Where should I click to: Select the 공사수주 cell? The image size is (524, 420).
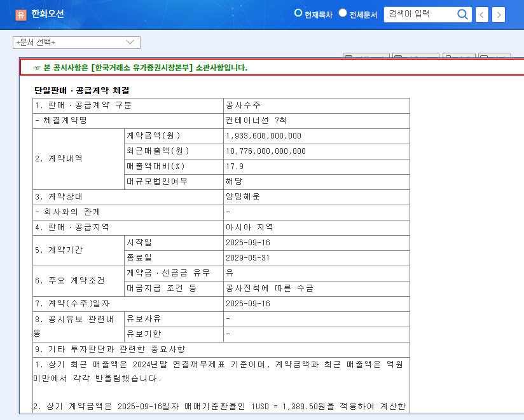(x=317, y=105)
